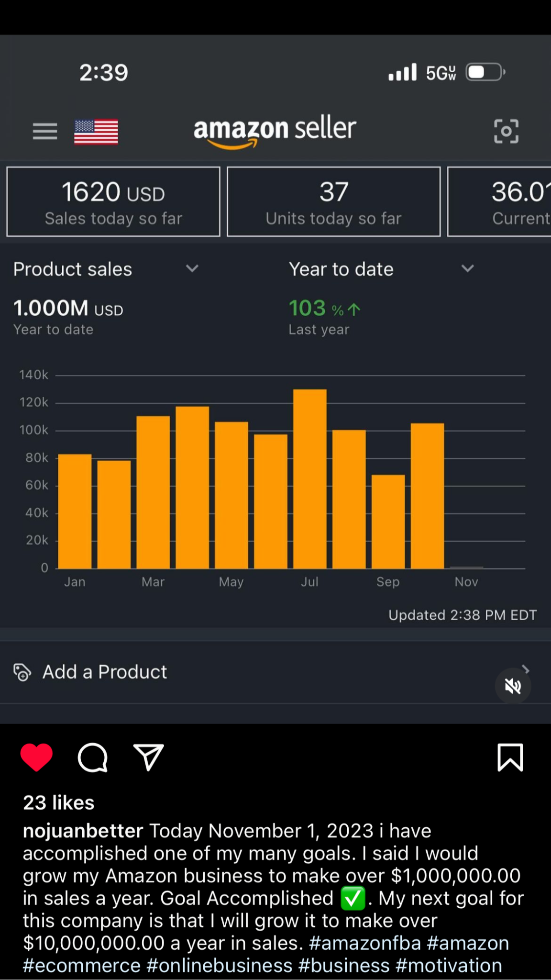This screenshot has height=980, width=551.
Task: Share post via paper plane icon
Action: point(149,757)
